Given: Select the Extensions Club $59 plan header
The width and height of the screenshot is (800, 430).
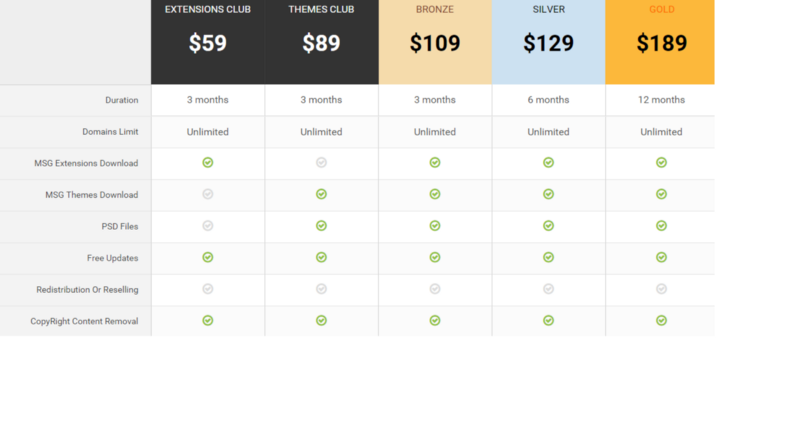Looking at the screenshot, I should click(208, 42).
